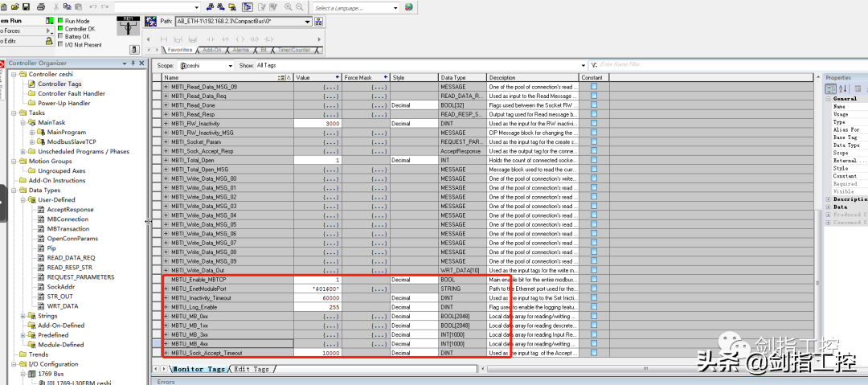Expand the MBTU_MB_4xx tag row

click(x=166, y=343)
